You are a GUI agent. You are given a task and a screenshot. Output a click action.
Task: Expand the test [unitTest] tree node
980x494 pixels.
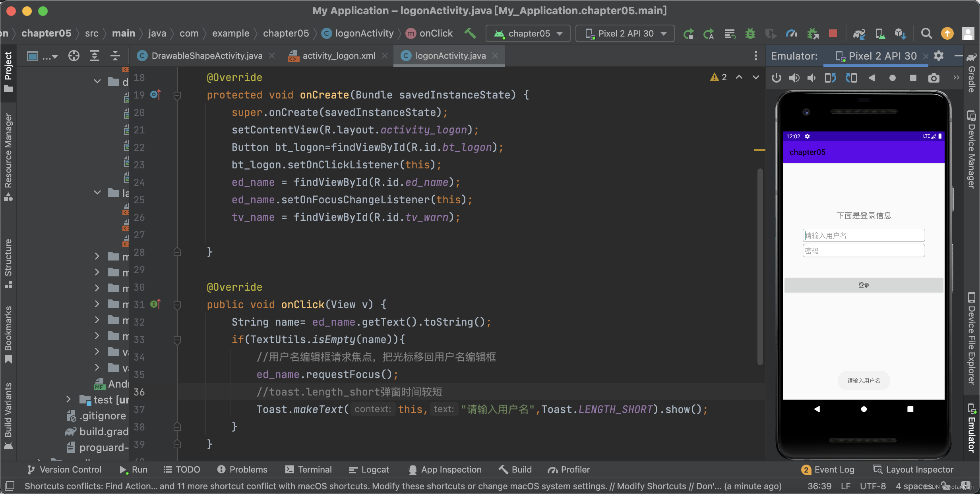[x=68, y=399]
